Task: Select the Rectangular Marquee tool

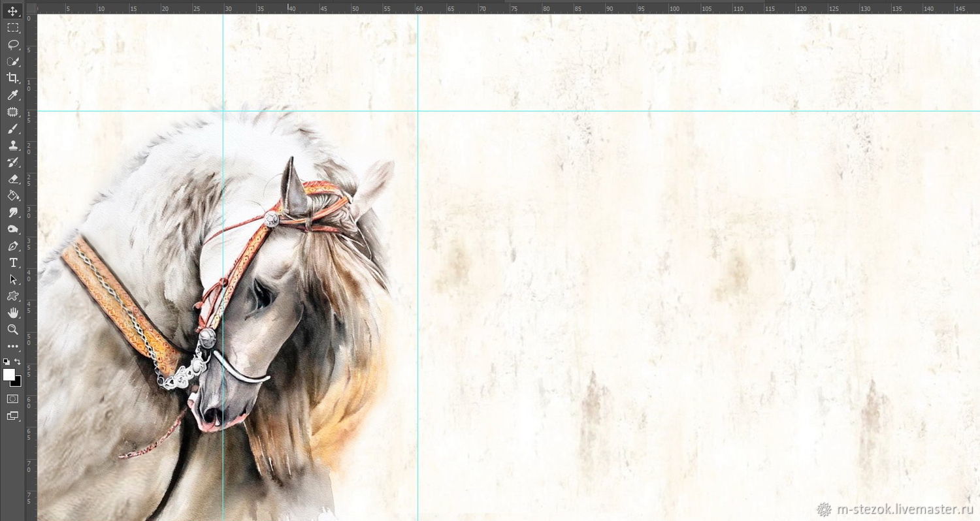Action: coord(12,28)
